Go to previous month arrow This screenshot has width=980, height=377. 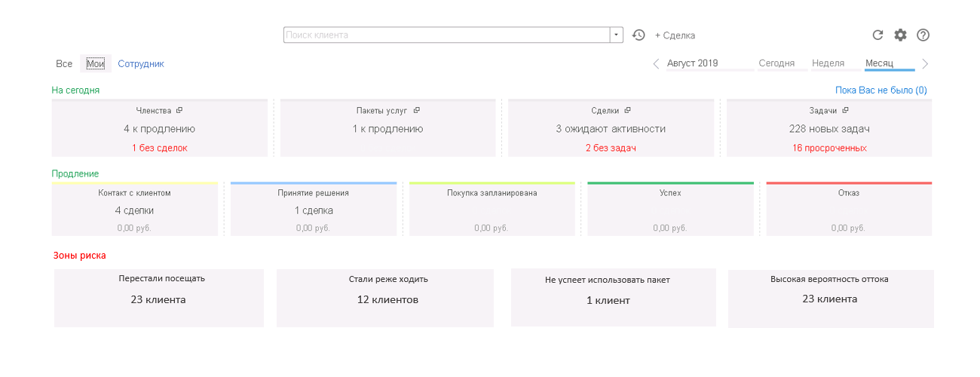(656, 64)
